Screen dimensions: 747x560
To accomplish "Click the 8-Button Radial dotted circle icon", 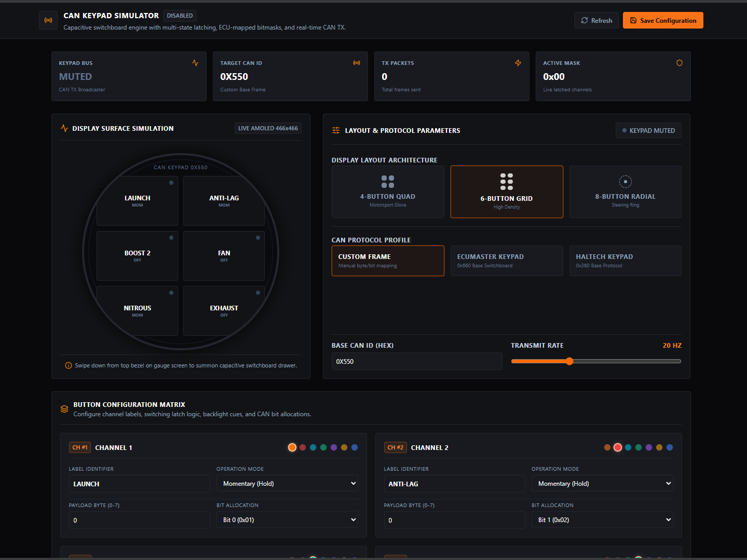I will [626, 182].
